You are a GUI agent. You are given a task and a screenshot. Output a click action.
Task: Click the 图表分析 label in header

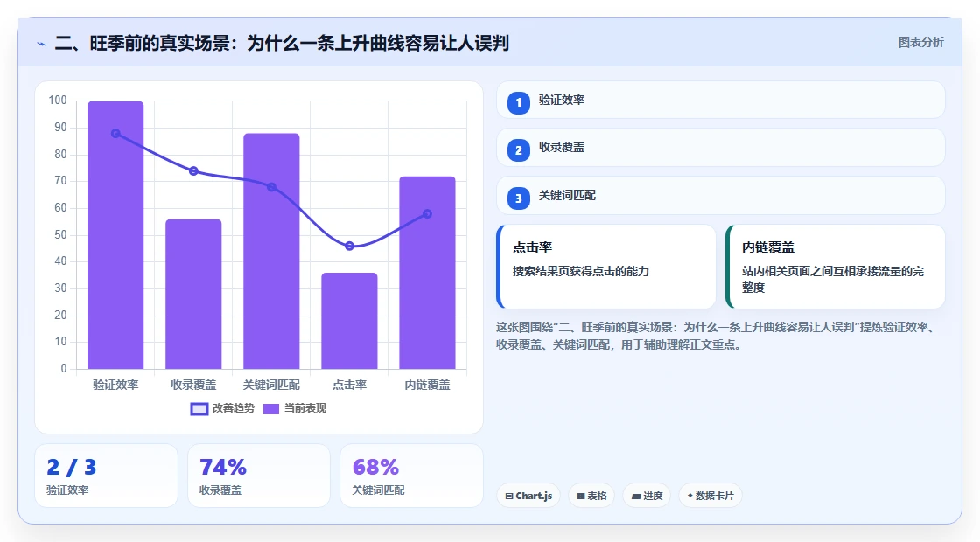[x=920, y=43]
